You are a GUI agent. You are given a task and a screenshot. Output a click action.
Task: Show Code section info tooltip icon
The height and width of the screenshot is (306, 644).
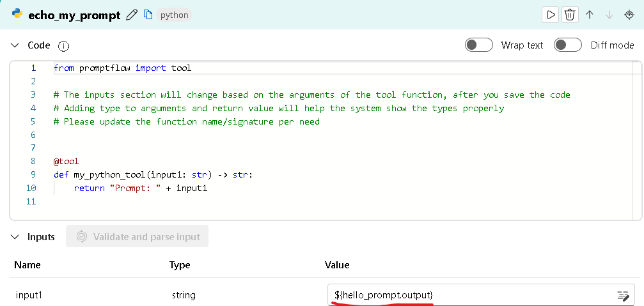[63, 46]
